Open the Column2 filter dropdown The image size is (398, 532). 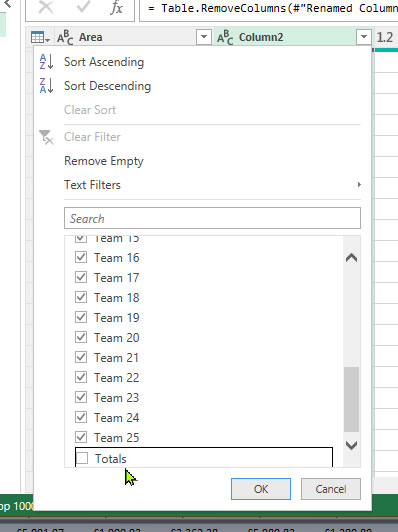[364, 37]
